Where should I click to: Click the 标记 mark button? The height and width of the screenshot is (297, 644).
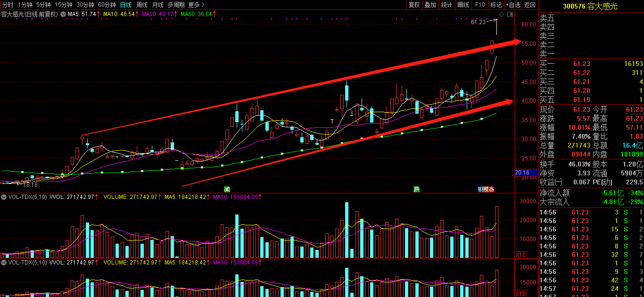[x=496, y=5]
